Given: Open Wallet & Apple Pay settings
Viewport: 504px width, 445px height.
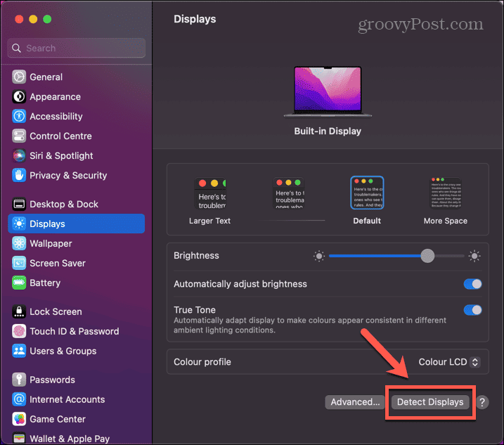Looking at the screenshot, I should pyautogui.click(x=76, y=438).
